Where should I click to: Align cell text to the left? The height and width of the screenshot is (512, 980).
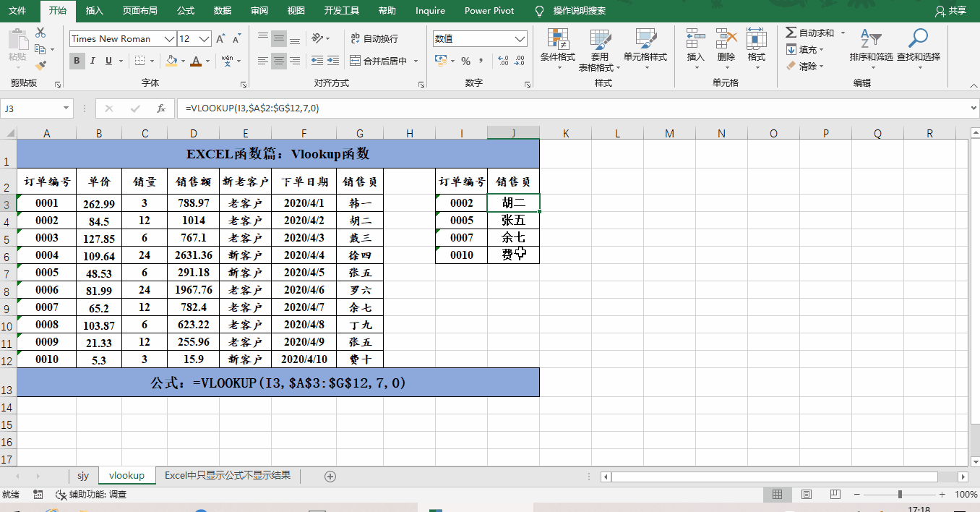coord(263,61)
